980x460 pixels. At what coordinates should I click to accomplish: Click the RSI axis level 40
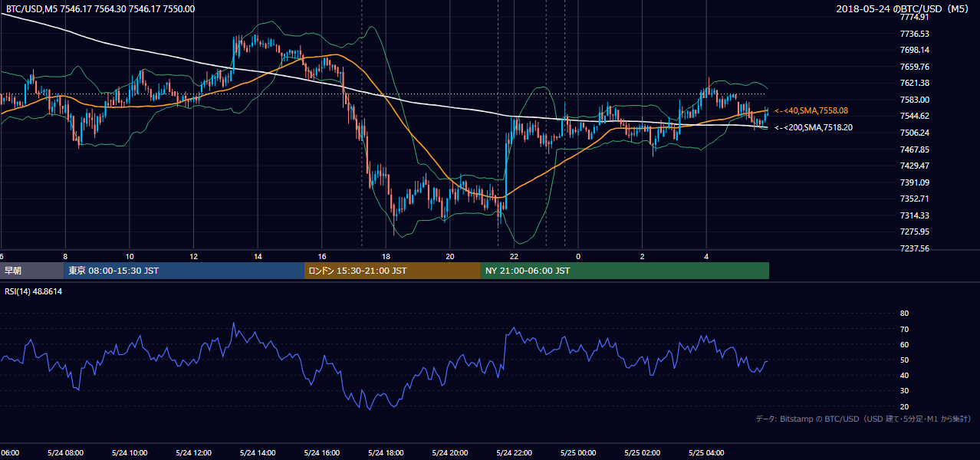tap(904, 375)
